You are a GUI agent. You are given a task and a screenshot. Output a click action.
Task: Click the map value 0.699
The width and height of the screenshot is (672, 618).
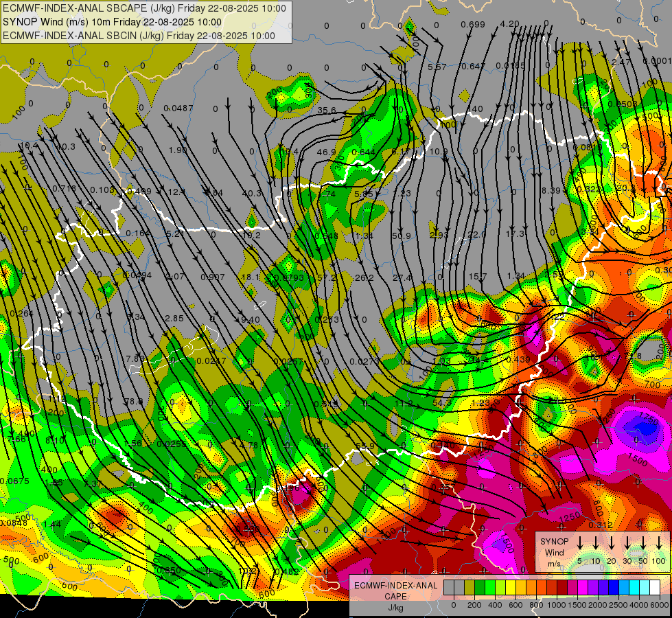pyautogui.click(x=473, y=25)
